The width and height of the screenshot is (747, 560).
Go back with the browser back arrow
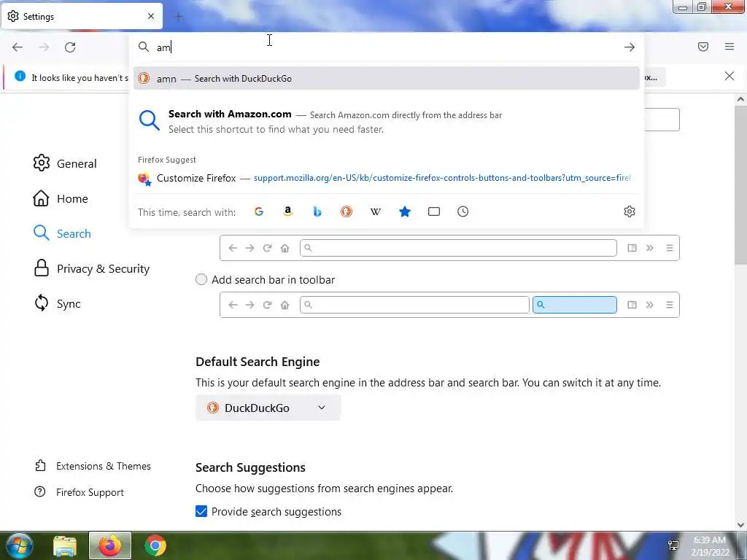coord(18,47)
